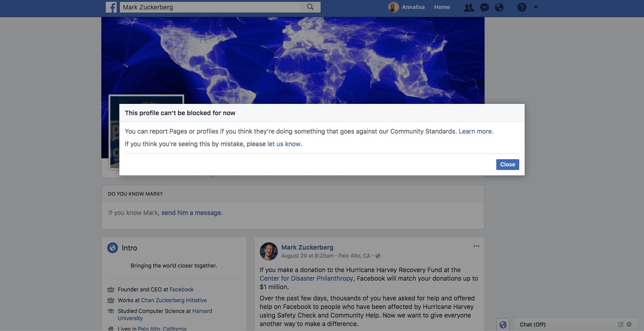644x331 pixels.
Task: Click the let us know link
Action: (x=284, y=144)
